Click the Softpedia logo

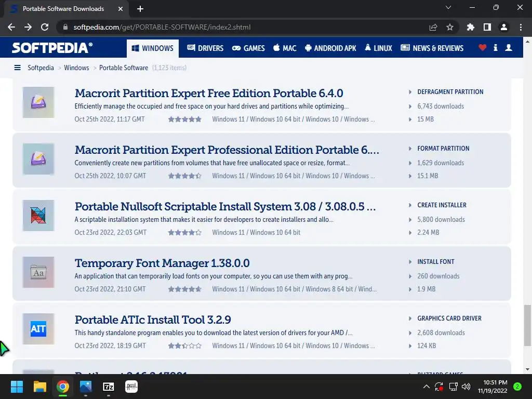(x=52, y=48)
